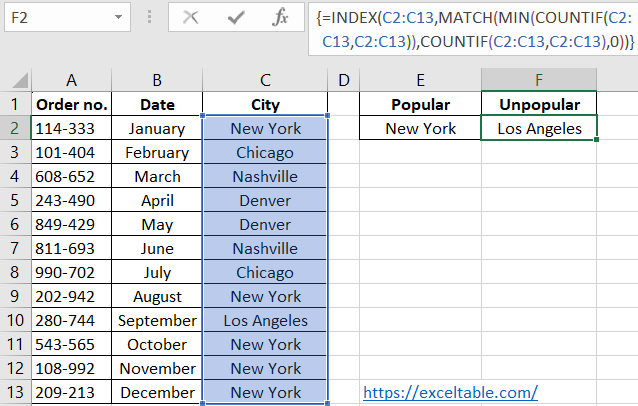Open Insert Function fx dialog

click(281, 17)
